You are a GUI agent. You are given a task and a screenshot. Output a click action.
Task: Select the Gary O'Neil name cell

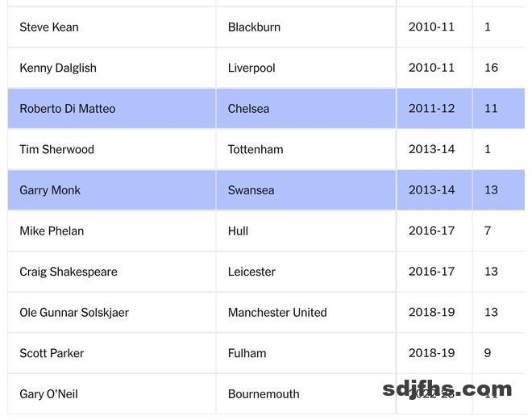pos(48,394)
